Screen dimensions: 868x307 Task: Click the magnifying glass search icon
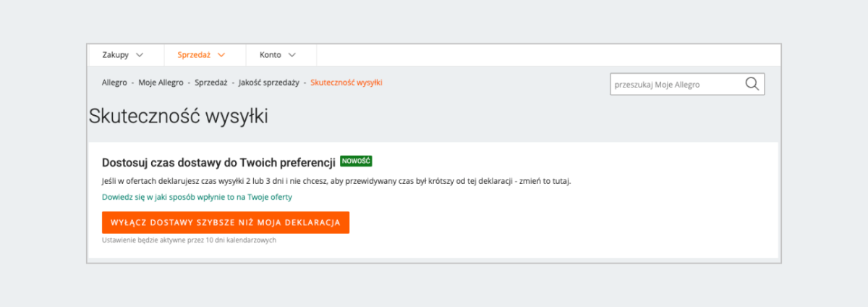[x=752, y=84]
